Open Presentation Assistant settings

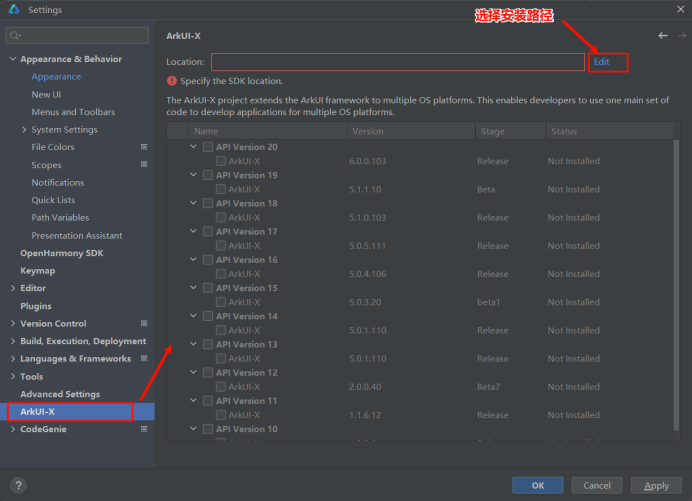(77, 235)
